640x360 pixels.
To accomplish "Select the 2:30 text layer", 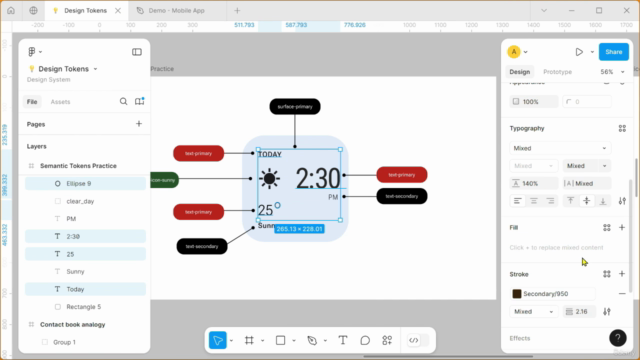I will [x=85, y=236].
